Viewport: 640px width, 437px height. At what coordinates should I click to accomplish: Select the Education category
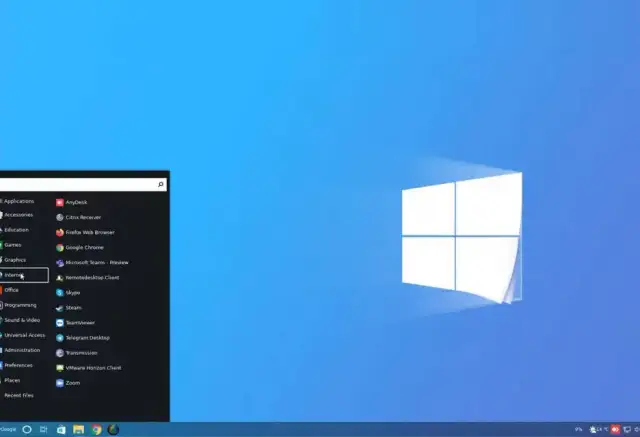(x=15, y=230)
